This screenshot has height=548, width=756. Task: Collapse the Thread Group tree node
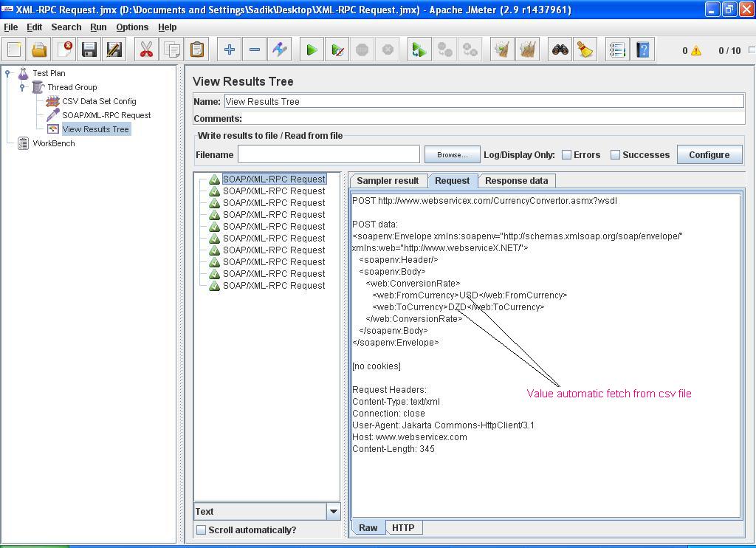[22, 87]
